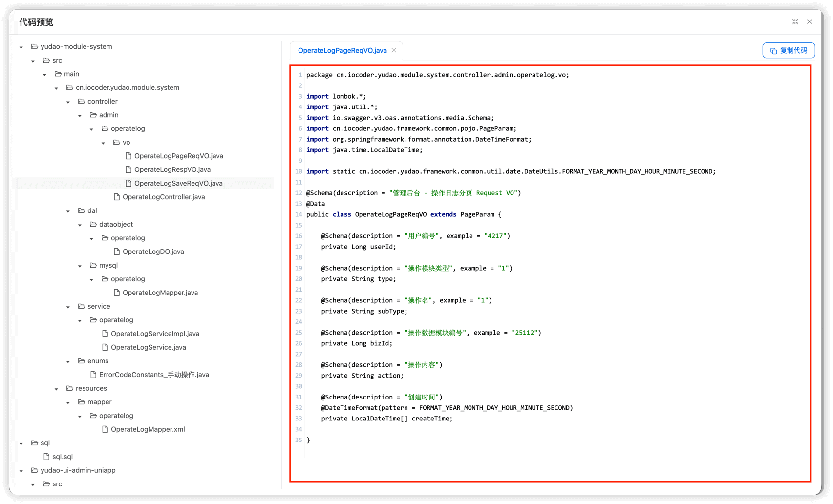The image size is (833, 504).
Task: Open the OperateLogPageReqVO.java file in tree
Action: coord(178,156)
